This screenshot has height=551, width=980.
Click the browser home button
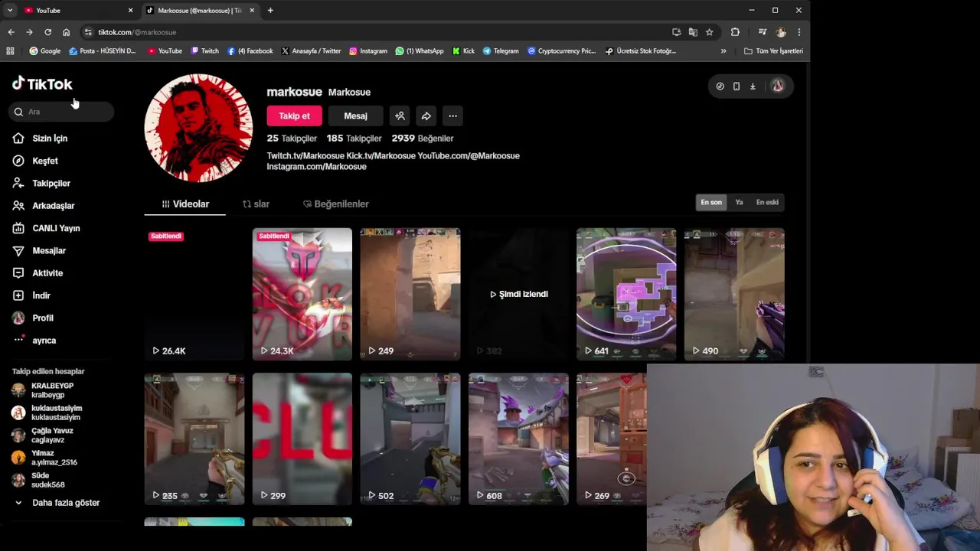tap(66, 32)
